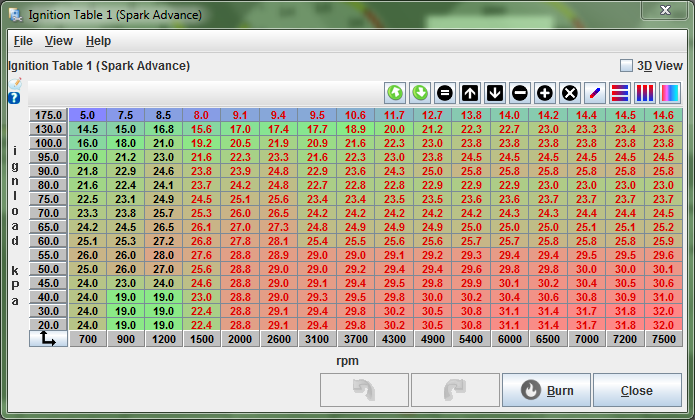Click the black down-arrow decrement icon

click(495, 93)
